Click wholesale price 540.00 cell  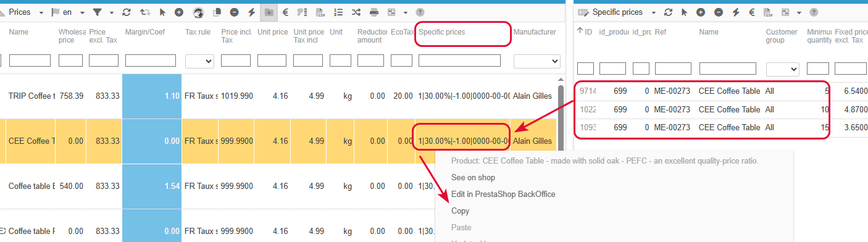coord(72,186)
